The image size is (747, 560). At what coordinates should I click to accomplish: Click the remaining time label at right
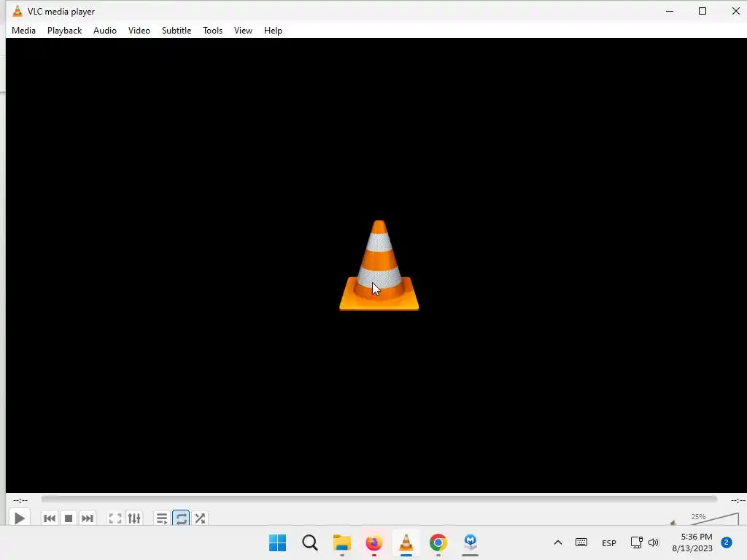coord(738,500)
